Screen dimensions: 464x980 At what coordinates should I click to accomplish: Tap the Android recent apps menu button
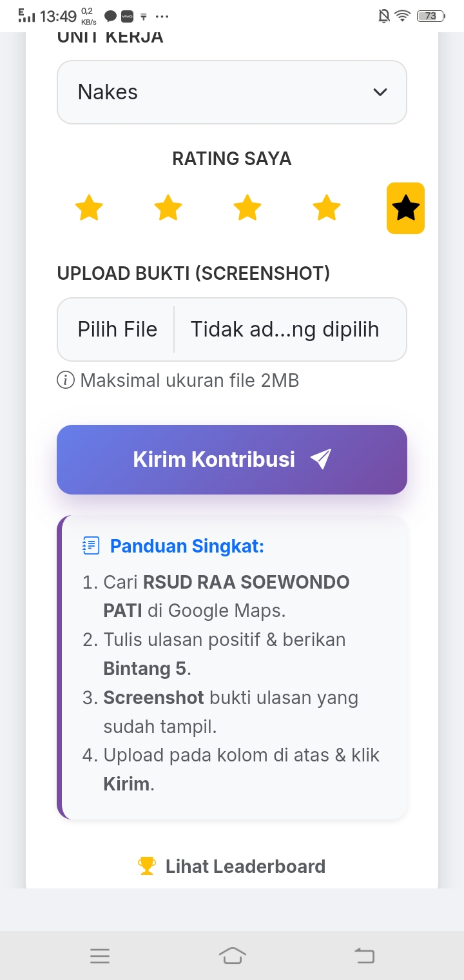pos(100,955)
